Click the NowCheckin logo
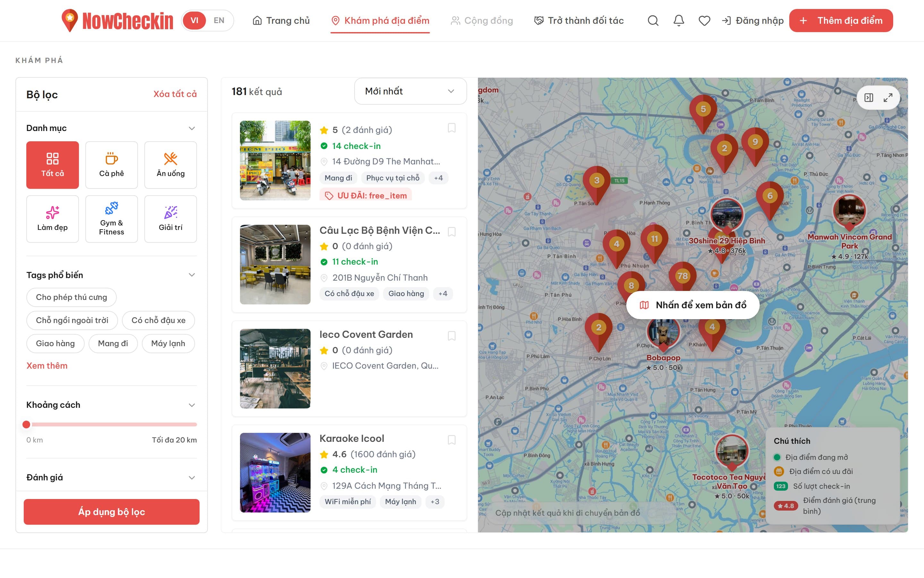This screenshot has width=924, height=578. coord(117,21)
